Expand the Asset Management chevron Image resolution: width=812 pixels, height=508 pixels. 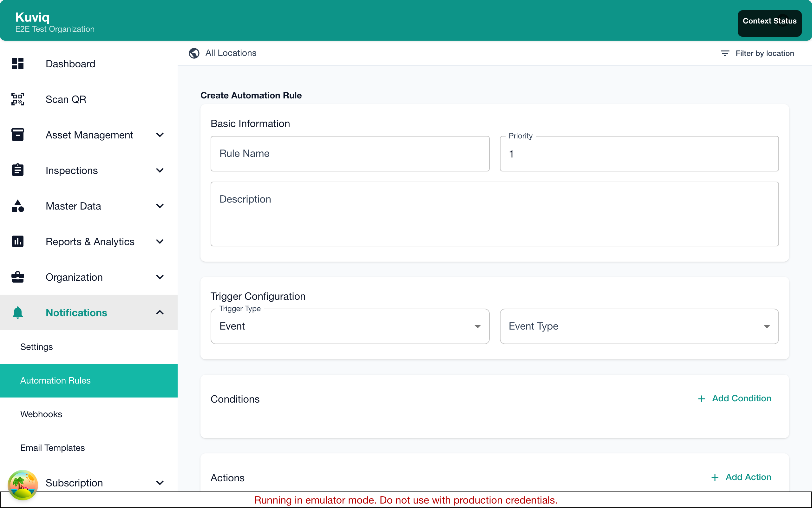coord(160,135)
